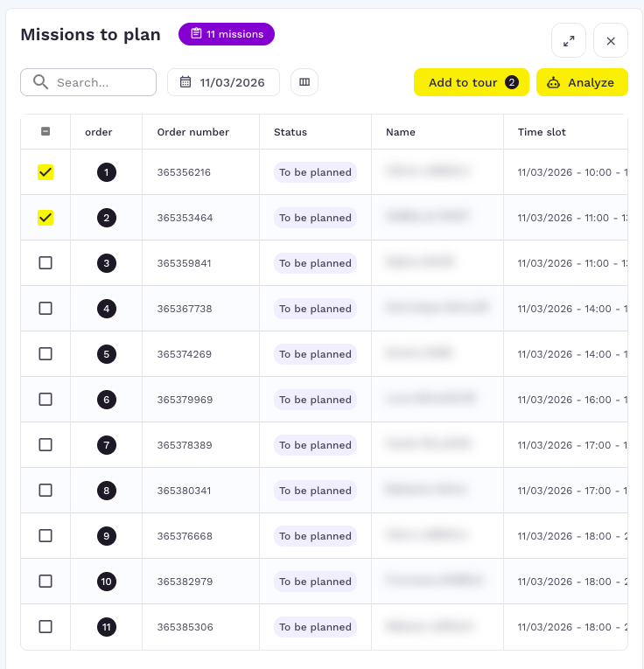Toggle the select-all header checkbox
The height and width of the screenshot is (669, 644).
point(45,132)
